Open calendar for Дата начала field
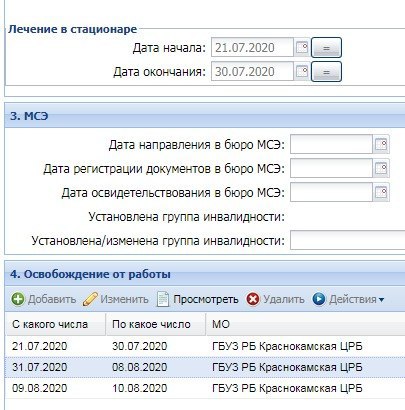Screen dimensions: 405x410 [302, 47]
